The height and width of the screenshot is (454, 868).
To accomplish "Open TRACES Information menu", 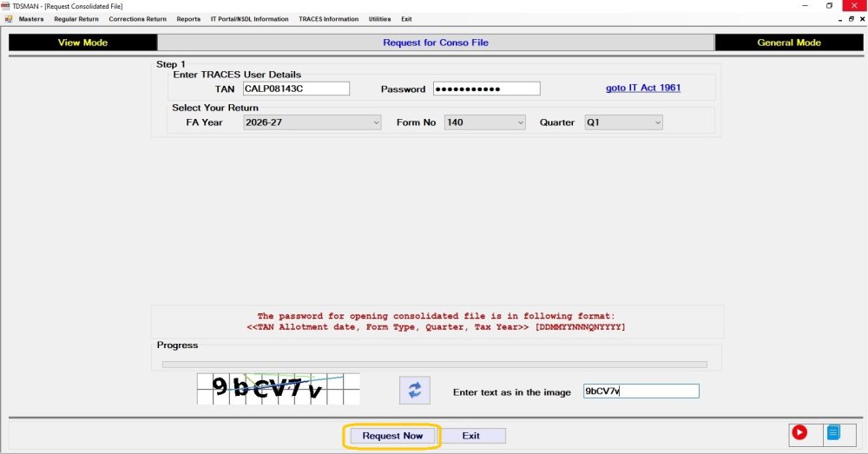I will (329, 19).
